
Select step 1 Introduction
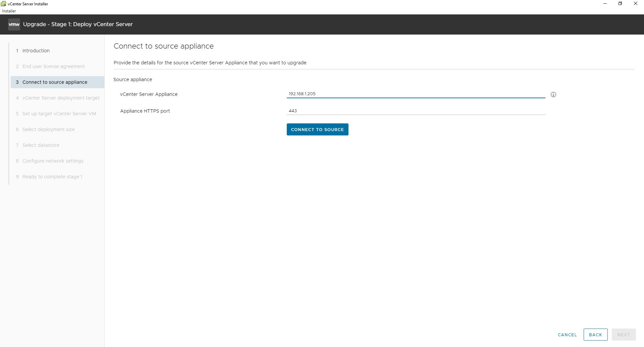(57, 51)
